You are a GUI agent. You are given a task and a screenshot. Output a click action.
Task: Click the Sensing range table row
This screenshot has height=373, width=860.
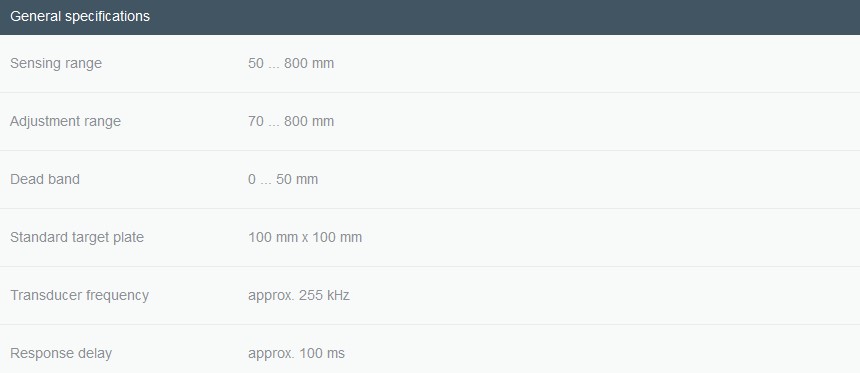click(430, 64)
